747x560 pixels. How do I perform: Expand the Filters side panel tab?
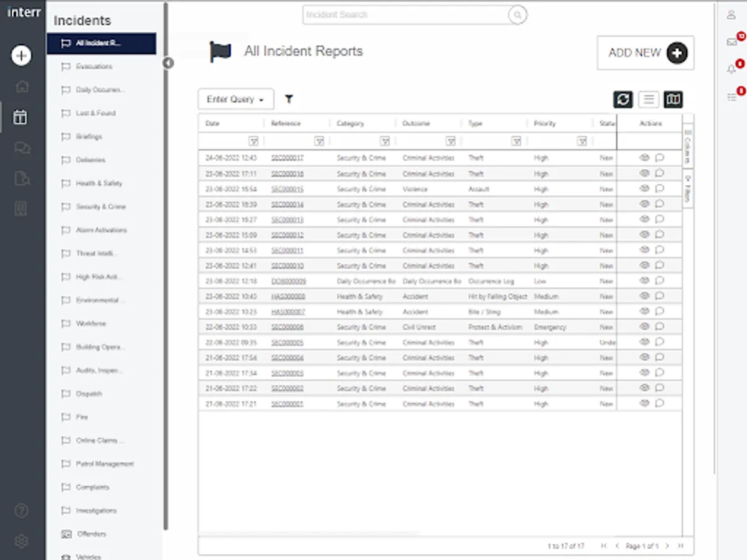coord(688,190)
